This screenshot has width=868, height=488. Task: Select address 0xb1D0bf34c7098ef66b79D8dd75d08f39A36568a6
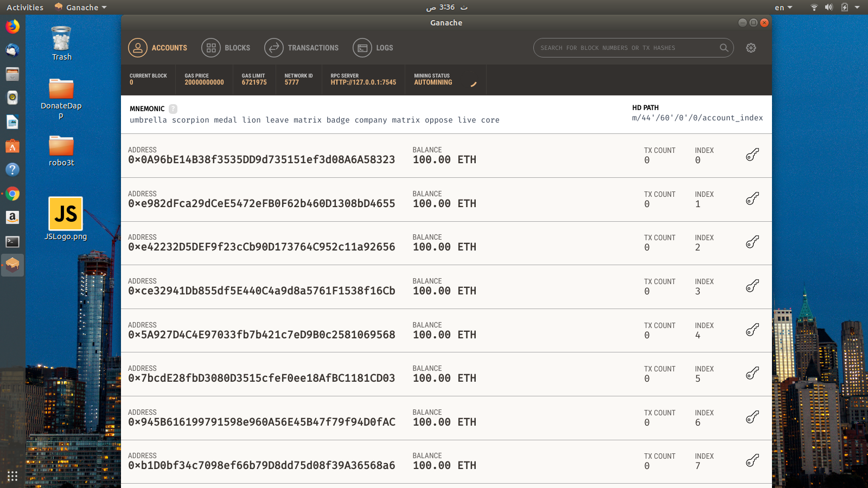261,465
